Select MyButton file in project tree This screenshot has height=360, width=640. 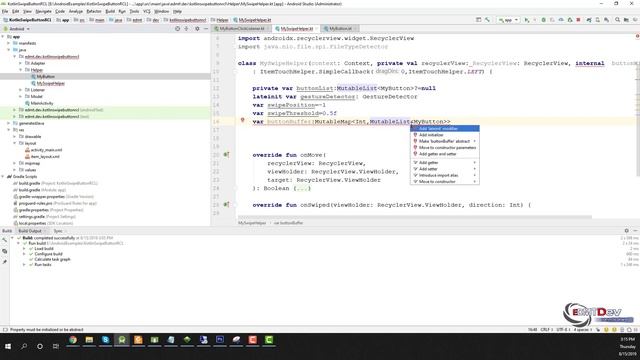point(45,77)
